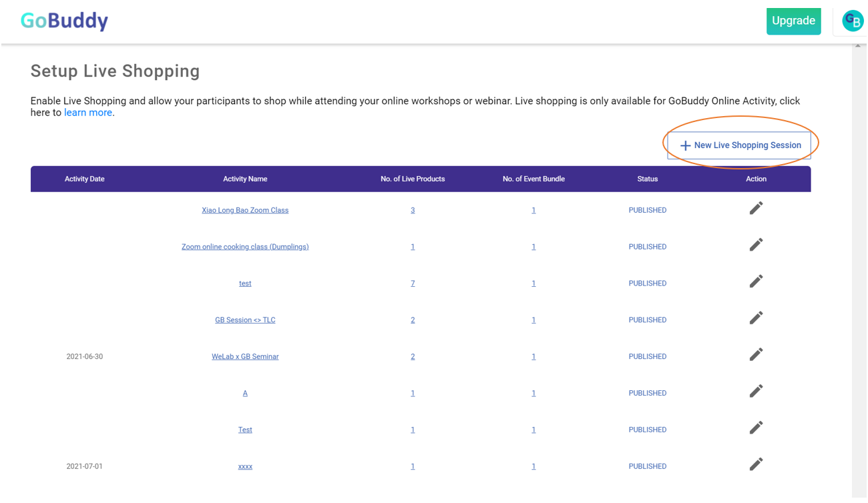This screenshot has width=868, height=503.
Task: Open the Xiao Long Bao Zoom Class link
Action: click(245, 210)
